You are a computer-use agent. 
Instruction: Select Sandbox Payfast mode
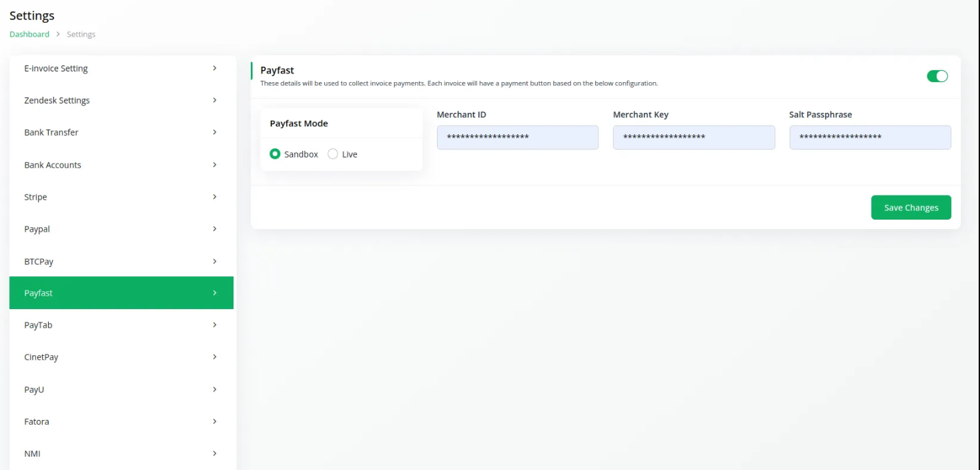[275, 154]
